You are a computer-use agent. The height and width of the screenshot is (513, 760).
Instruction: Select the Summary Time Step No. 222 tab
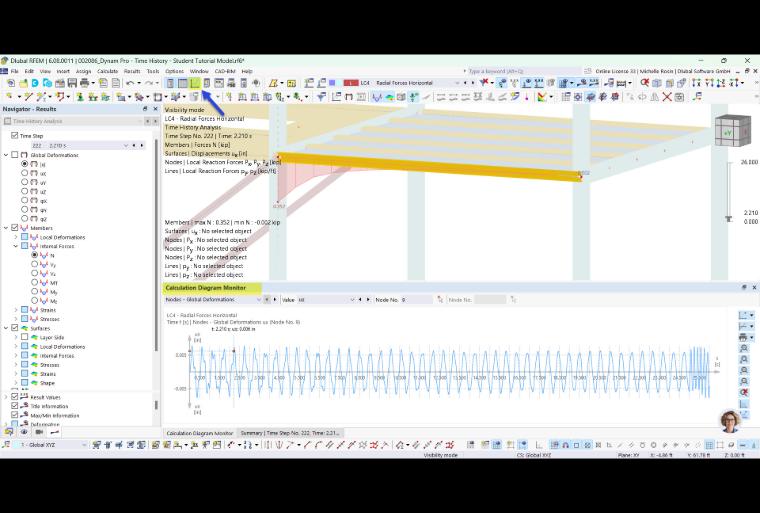pos(290,433)
